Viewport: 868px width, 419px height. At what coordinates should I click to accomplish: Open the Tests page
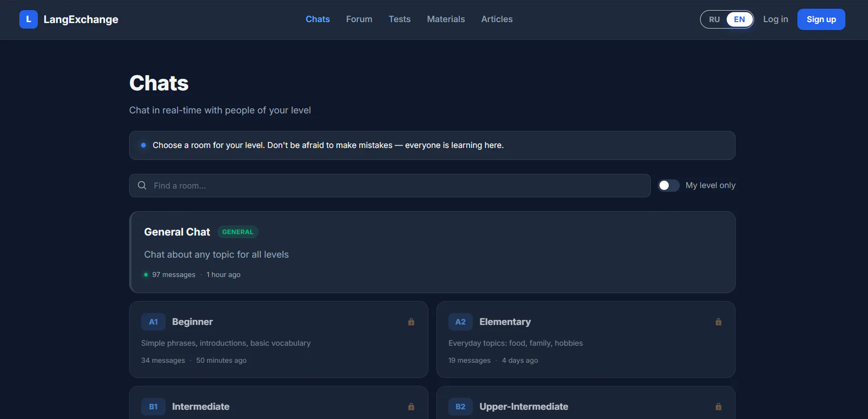[399, 19]
